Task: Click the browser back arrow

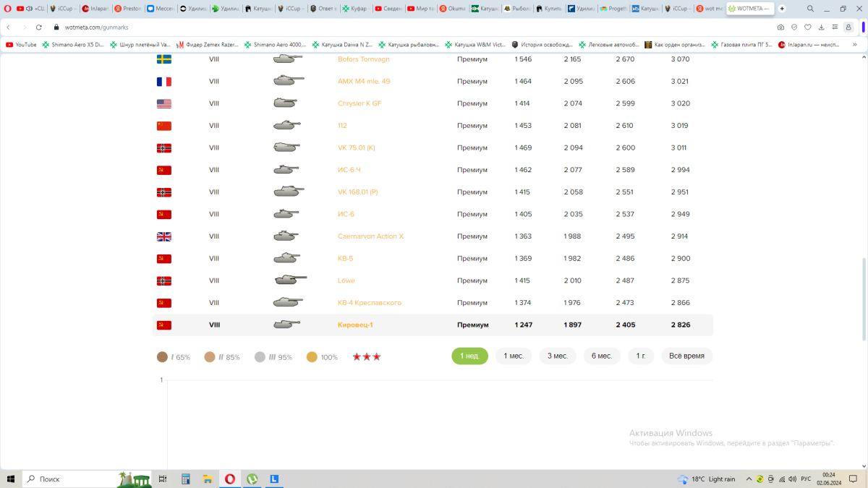Action: [8, 27]
